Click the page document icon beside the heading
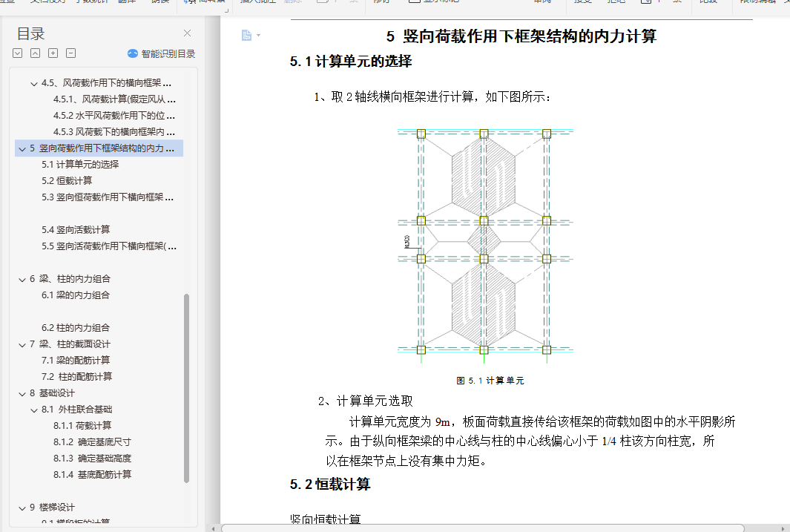Image resolution: width=790 pixels, height=532 pixels. tap(246, 36)
